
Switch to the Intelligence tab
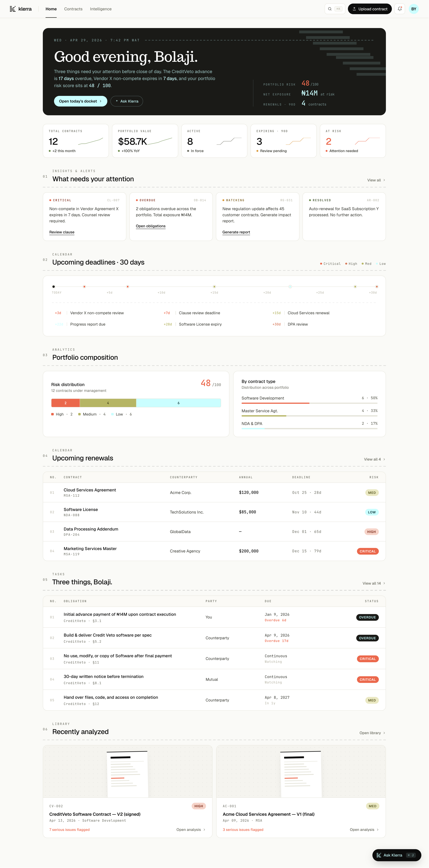click(101, 9)
